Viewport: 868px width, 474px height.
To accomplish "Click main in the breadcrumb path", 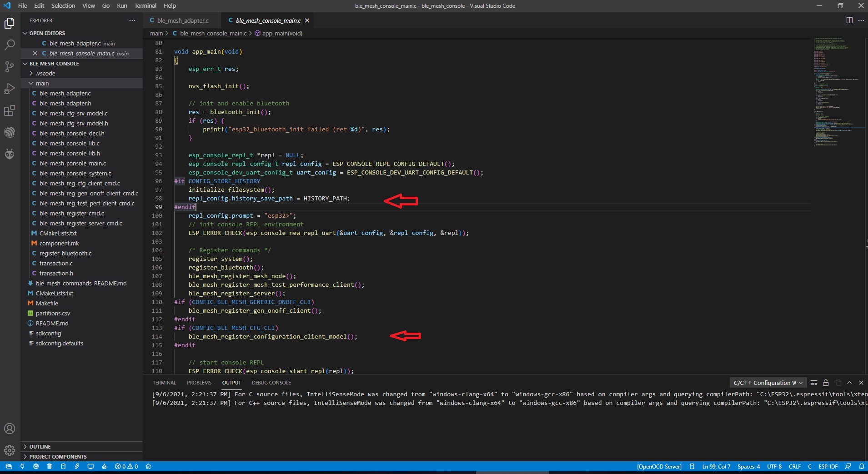I will click(156, 33).
